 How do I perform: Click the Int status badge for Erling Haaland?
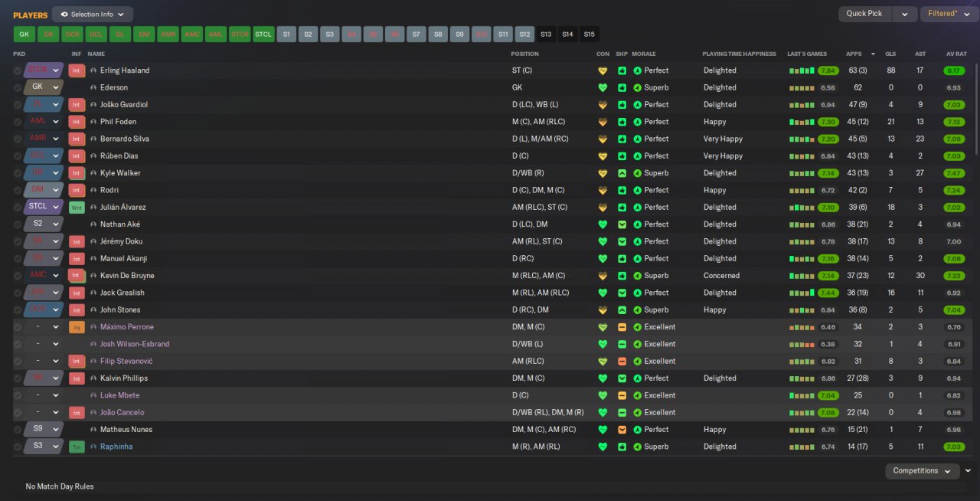click(77, 70)
